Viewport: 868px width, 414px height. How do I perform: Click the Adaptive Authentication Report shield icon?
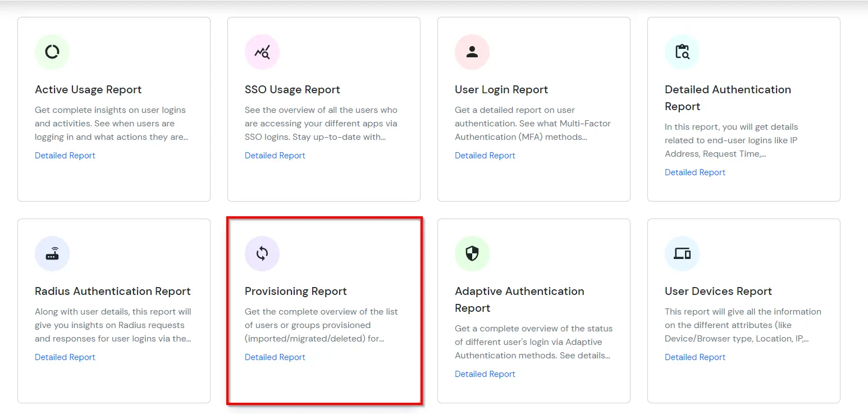point(472,253)
